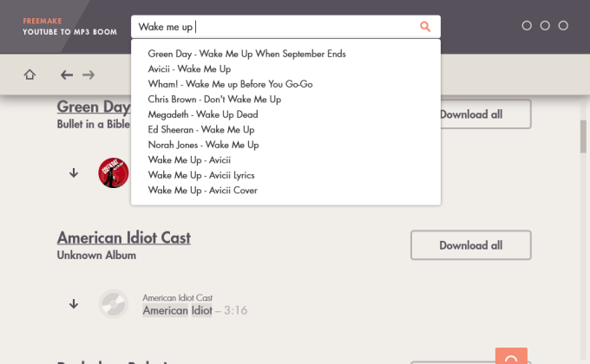This screenshot has height=364, width=590.
Task: Download all for Green Day album
Action: click(x=485, y=114)
